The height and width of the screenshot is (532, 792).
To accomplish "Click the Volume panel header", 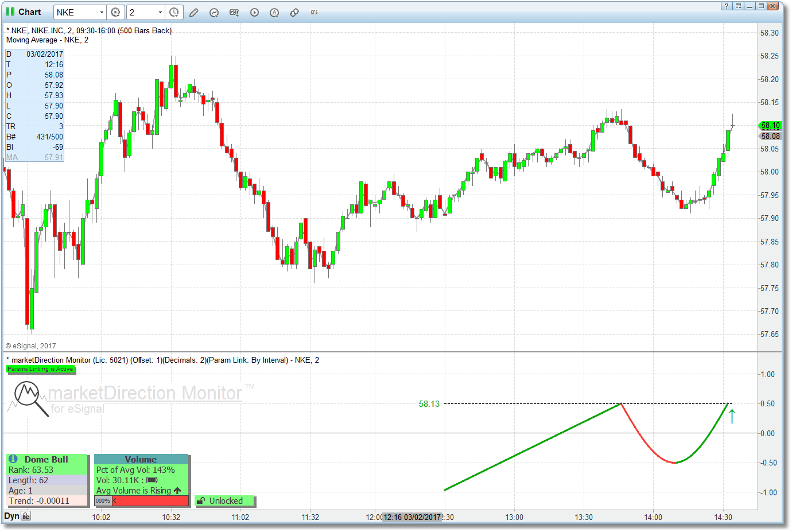I will pyautogui.click(x=141, y=459).
